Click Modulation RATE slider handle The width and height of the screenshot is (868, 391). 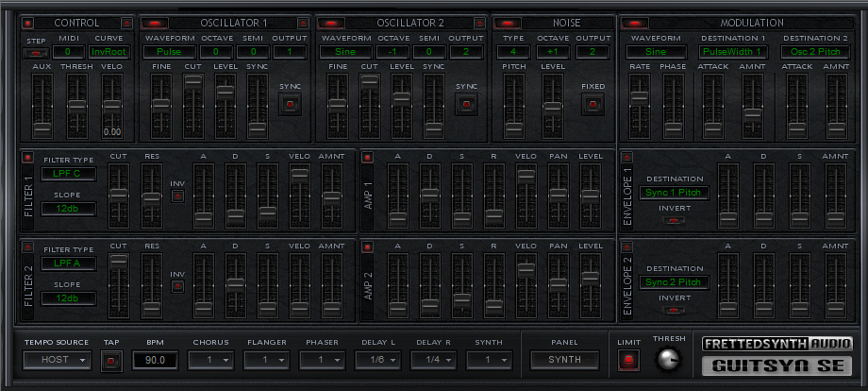click(640, 95)
